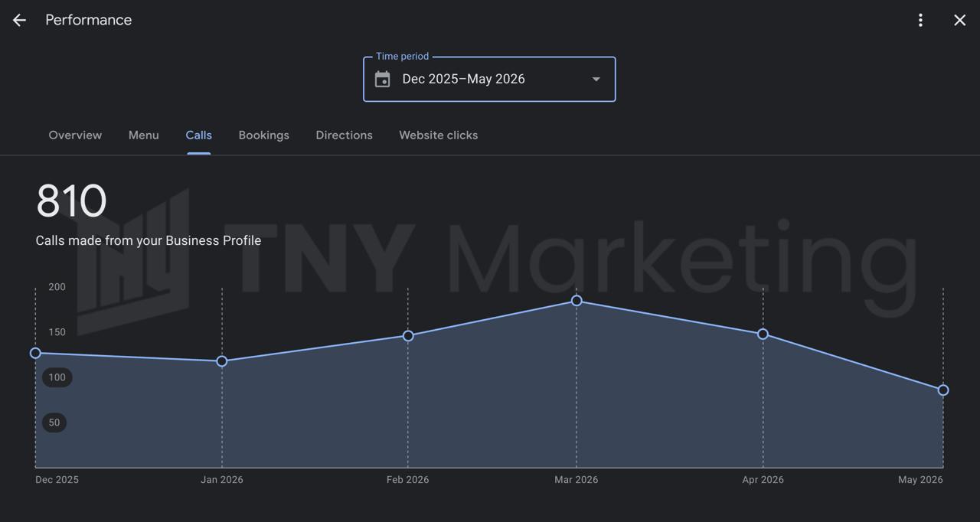Click the Calls made from your Business Profile text
980x522 pixels.
tap(149, 240)
